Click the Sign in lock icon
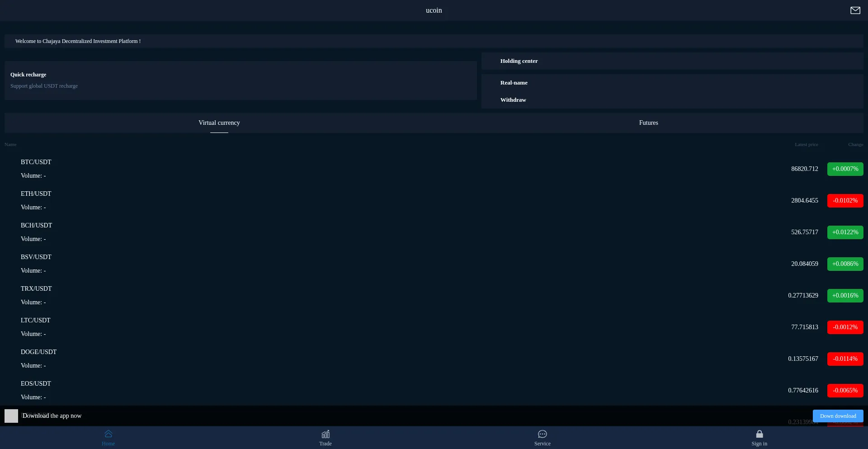Viewport: 868px width, 449px height. pos(759,434)
